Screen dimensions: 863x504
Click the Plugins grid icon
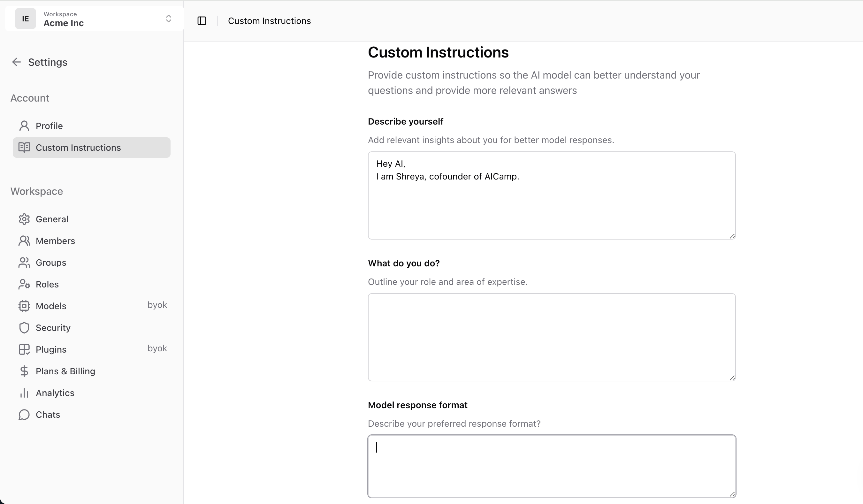pos(24,350)
